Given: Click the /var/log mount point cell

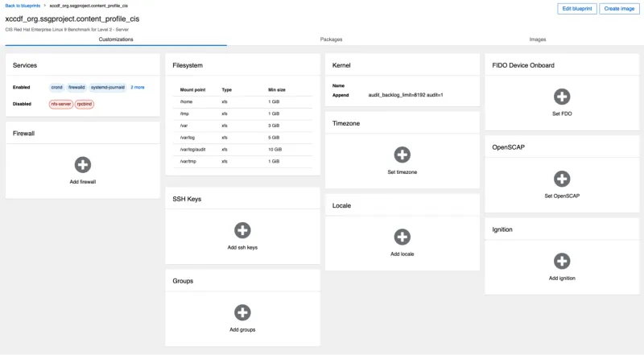Looking at the screenshot, I should [188, 138].
